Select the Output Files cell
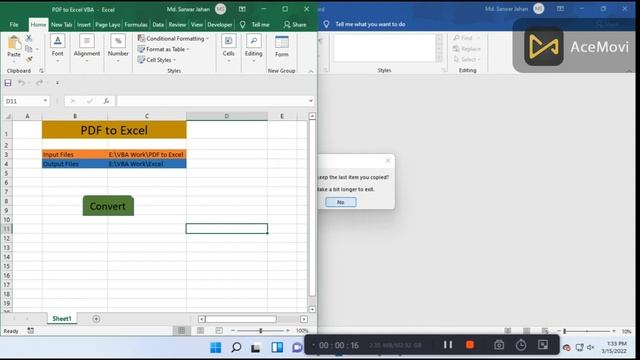Viewport: 640px width, 360px height. point(75,164)
